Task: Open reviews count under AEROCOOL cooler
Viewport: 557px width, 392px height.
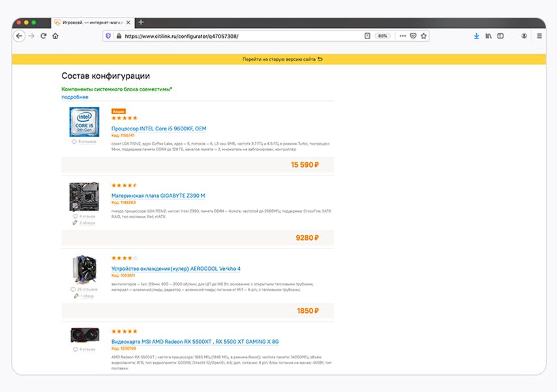Action: [84, 289]
